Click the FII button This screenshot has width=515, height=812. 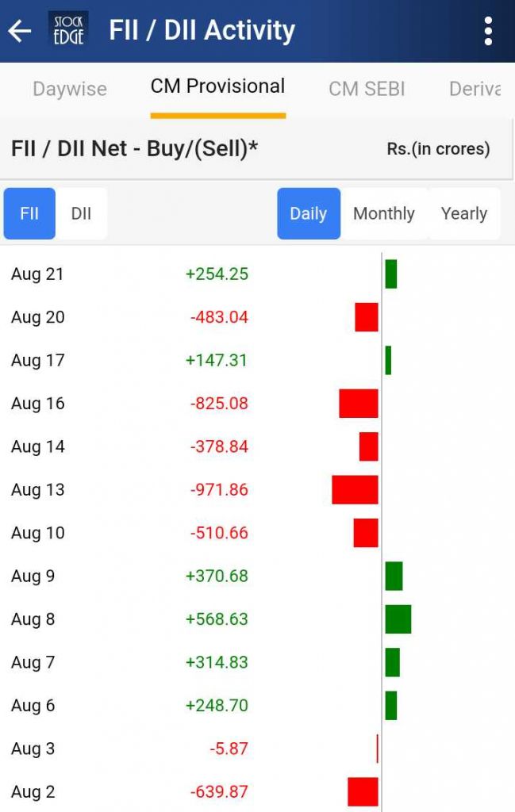click(29, 213)
